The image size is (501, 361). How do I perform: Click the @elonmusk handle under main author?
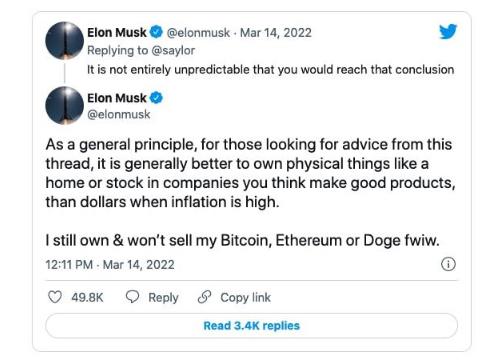click(119, 114)
